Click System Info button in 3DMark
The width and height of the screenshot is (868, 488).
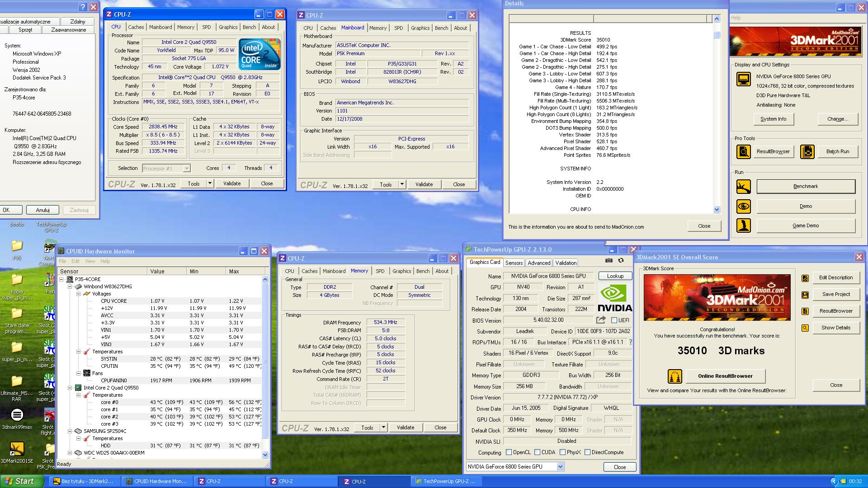(773, 119)
